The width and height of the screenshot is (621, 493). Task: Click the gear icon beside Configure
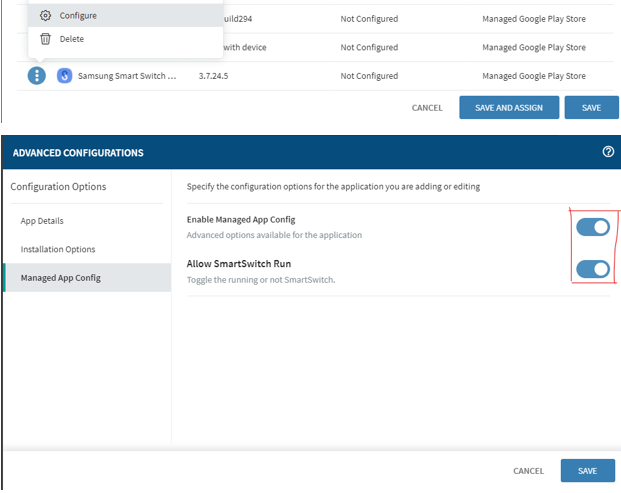pyautogui.click(x=45, y=16)
